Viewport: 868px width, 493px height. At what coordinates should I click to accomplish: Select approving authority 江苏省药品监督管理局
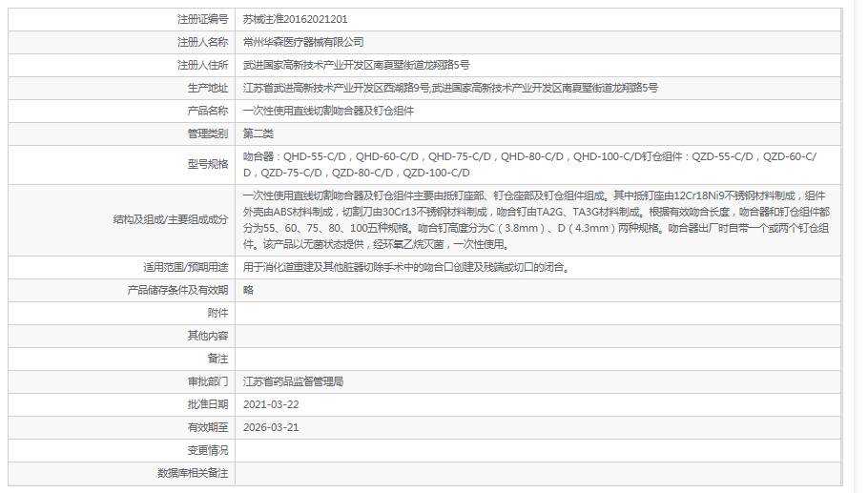pos(294,381)
